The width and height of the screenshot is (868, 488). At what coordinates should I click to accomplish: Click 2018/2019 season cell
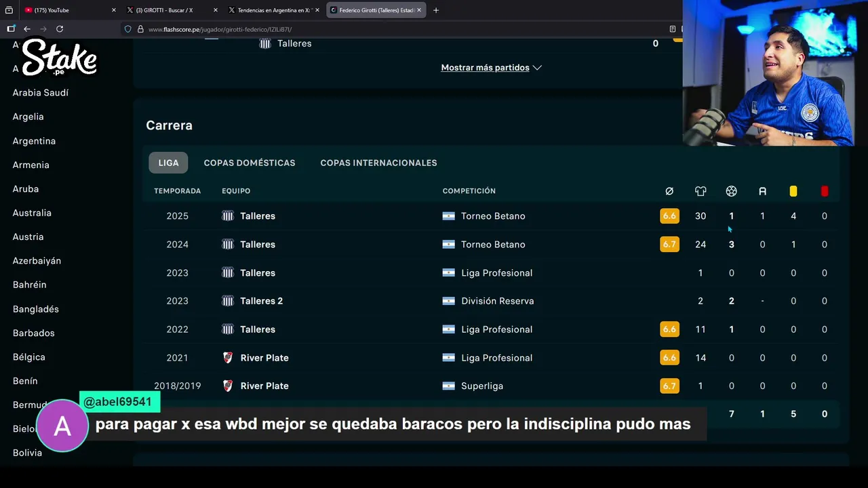(x=178, y=386)
